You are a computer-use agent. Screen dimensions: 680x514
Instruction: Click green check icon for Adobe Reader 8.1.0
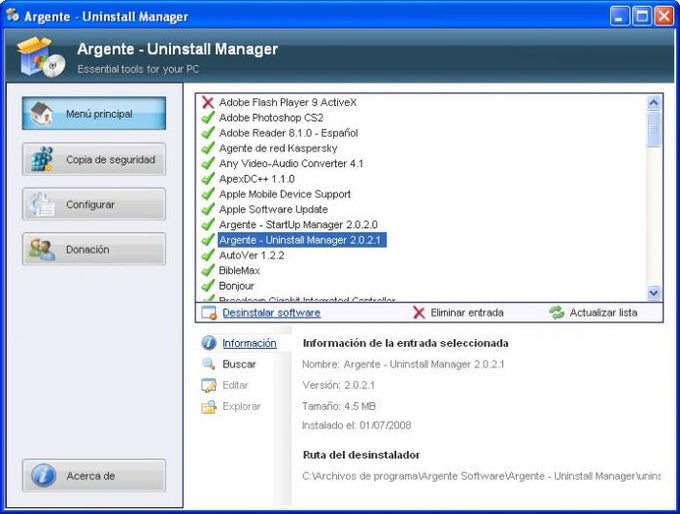click(x=208, y=133)
